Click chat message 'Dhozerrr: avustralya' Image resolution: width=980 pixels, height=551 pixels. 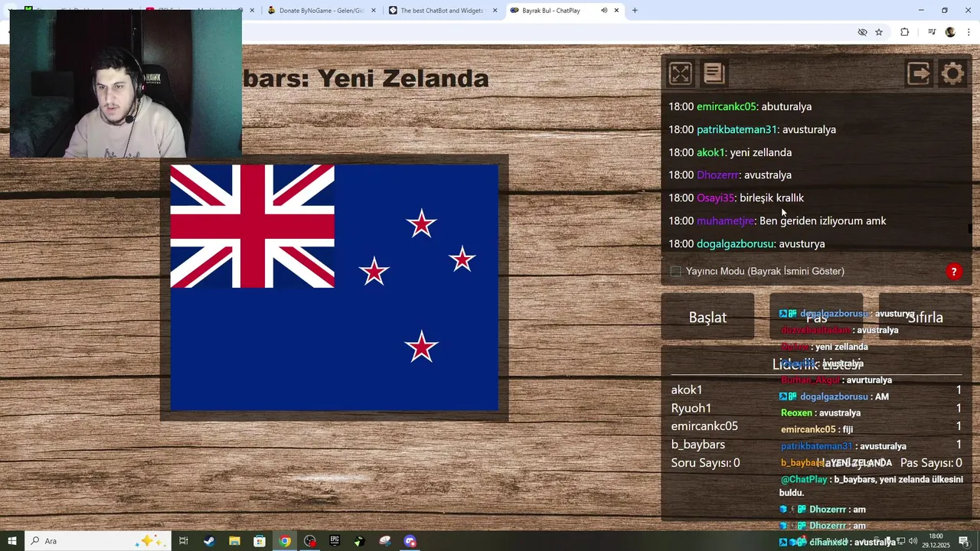[x=730, y=175]
